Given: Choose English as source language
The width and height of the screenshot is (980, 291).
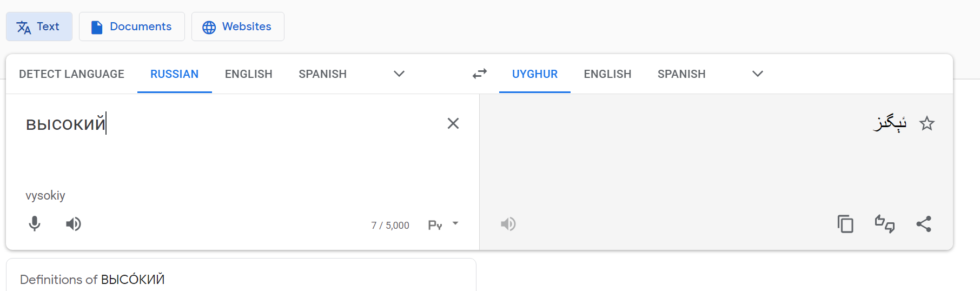Looking at the screenshot, I should [x=248, y=74].
